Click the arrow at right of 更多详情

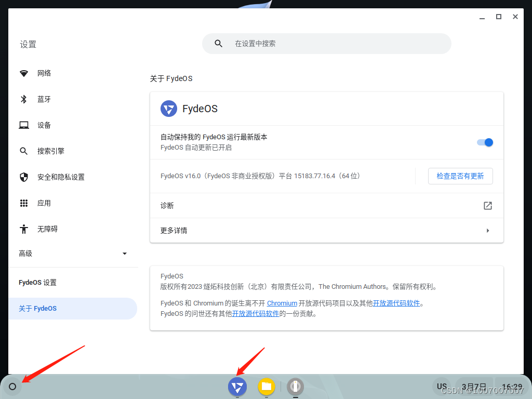click(x=487, y=230)
